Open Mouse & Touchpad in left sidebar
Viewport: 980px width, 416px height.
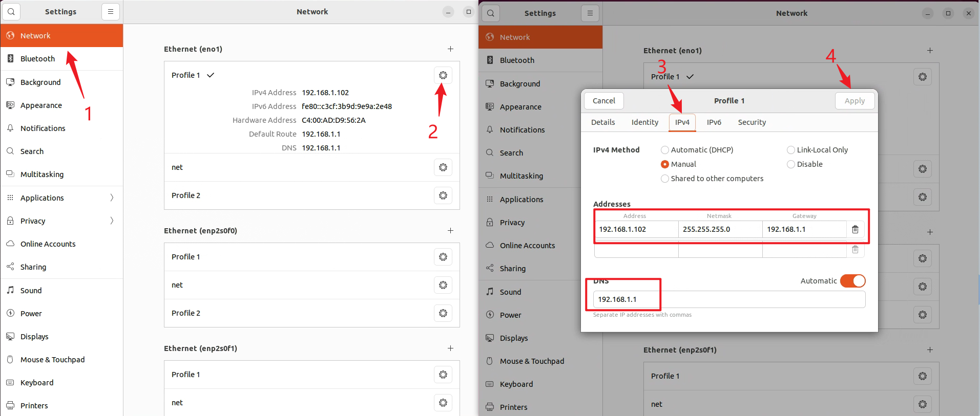point(61,360)
